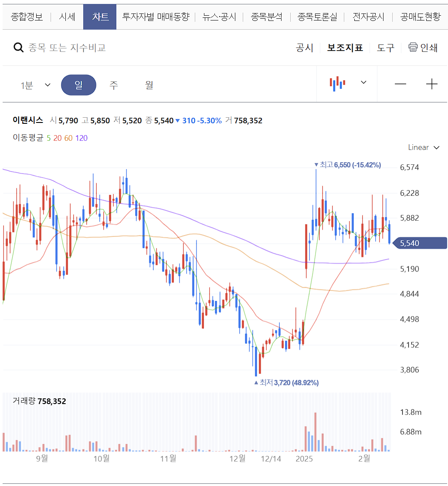
Task: Zoom out of the chart with the minus icon
Action: pyautogui.click(x=400, y=84)
